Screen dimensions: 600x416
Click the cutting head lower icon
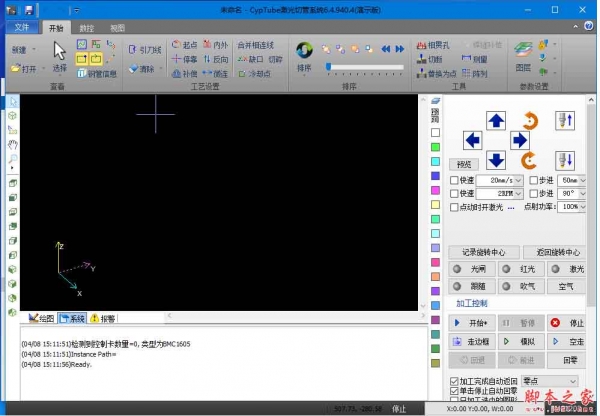565,160
